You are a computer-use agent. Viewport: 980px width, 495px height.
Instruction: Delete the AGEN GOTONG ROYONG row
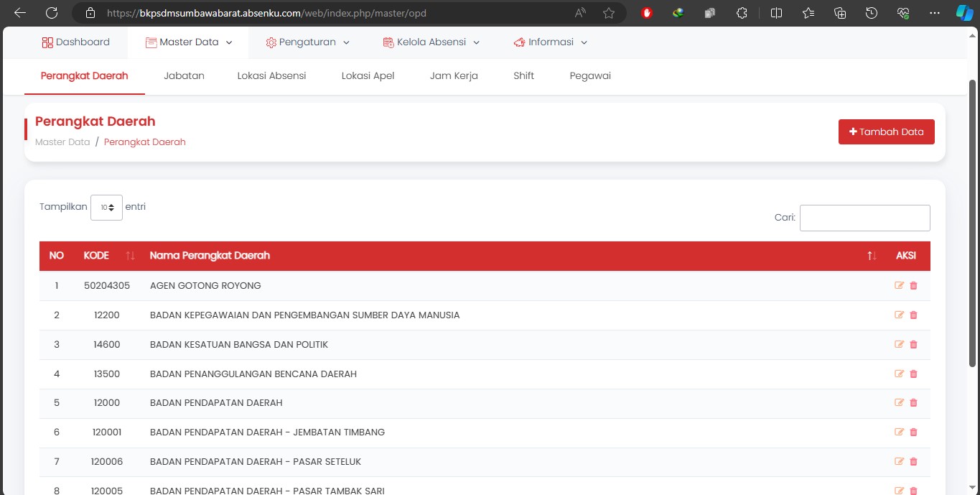click(x=913, y=285)
